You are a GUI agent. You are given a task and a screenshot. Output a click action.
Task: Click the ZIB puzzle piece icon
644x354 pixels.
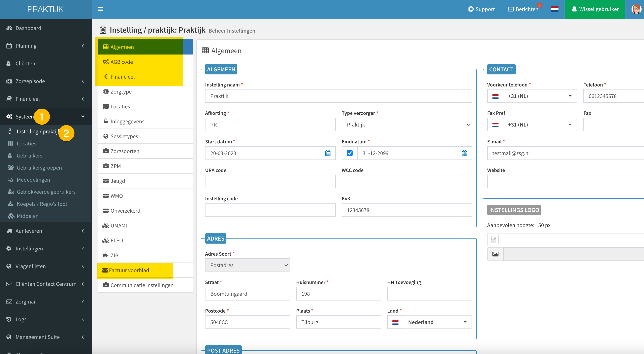pyautogui.click(x=105, y=255)
